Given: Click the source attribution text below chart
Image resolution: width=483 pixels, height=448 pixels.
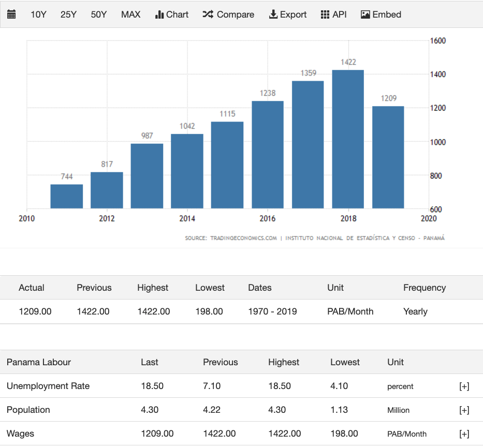Looking at the screenshot, I should click(315, 238).
